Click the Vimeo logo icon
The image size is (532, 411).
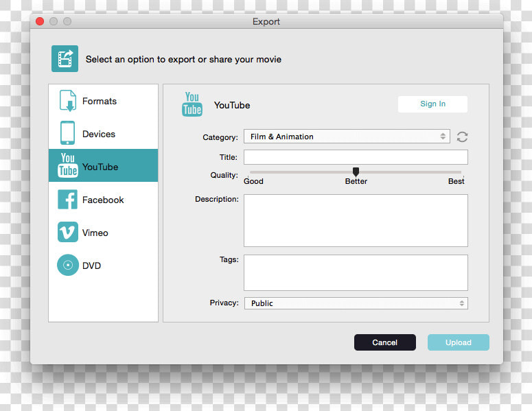point(68,232)
